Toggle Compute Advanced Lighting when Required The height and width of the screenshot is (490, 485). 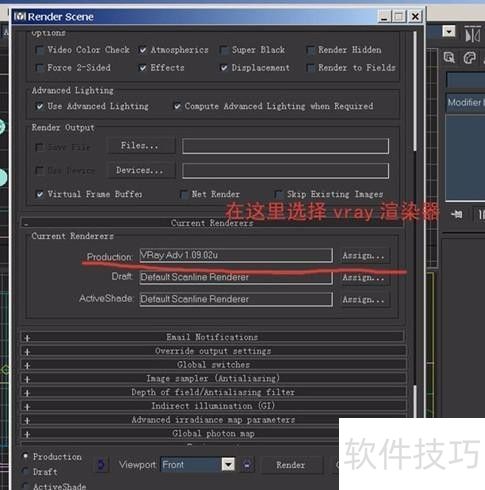177,107
